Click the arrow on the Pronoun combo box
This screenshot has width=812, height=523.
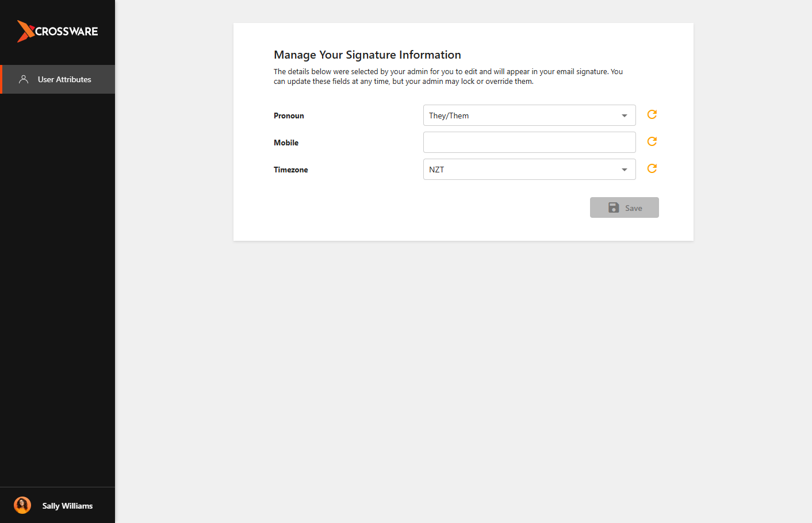[625, 116]
